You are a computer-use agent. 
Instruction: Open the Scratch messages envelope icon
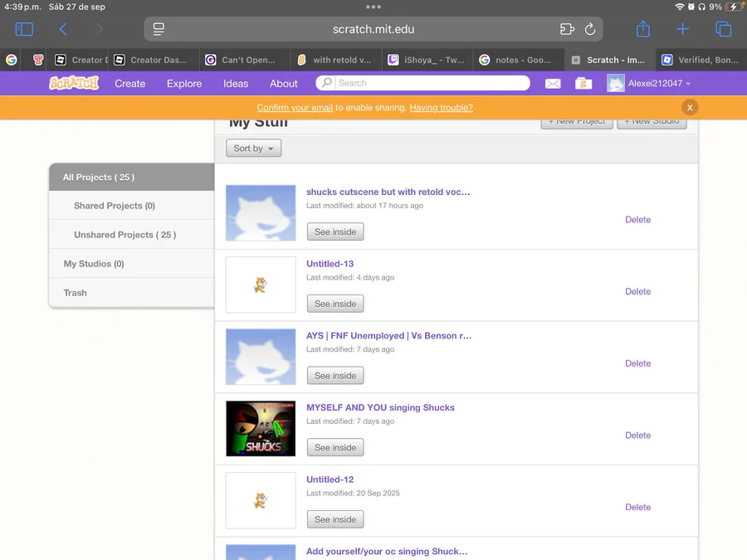(x=553, y=83)
